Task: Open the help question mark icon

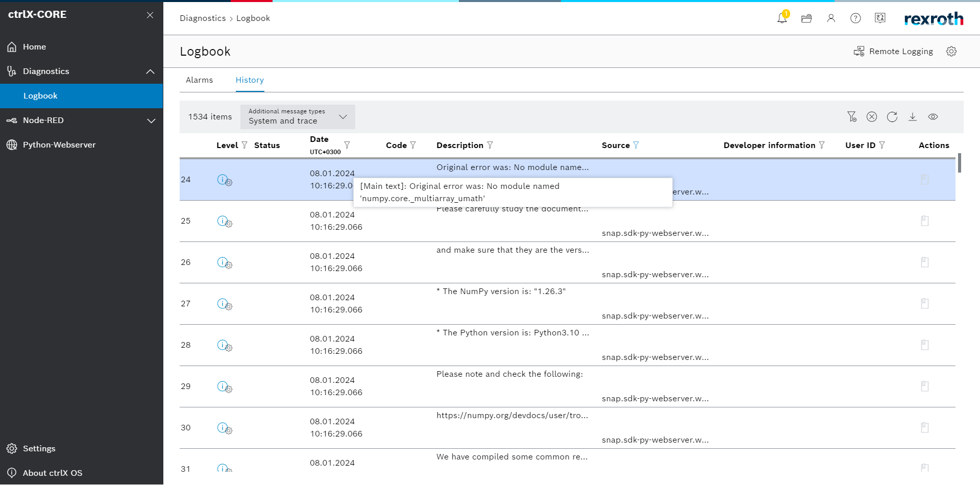Action: [855, 18]
